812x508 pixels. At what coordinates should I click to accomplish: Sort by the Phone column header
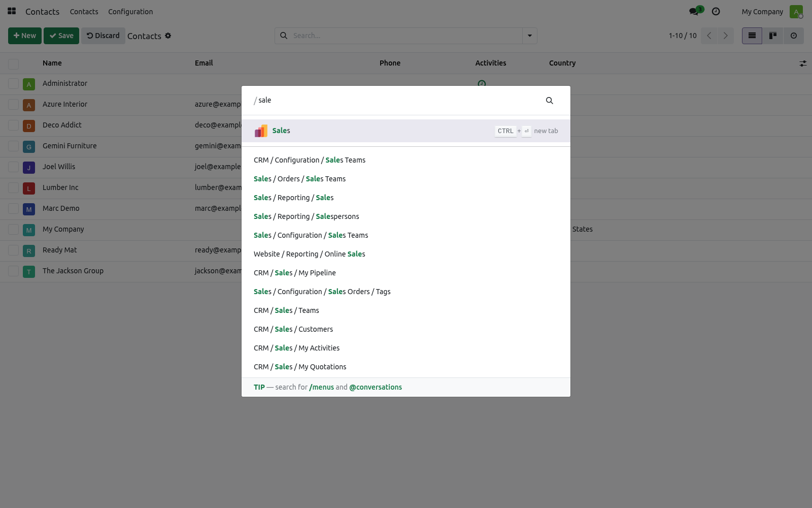pos(390,63)
